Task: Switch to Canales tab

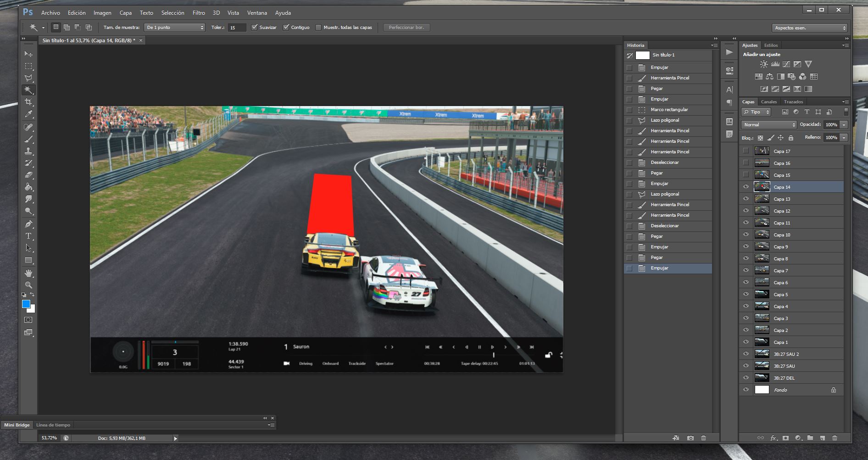Action: pyautogui.click(x=769, y=102)
